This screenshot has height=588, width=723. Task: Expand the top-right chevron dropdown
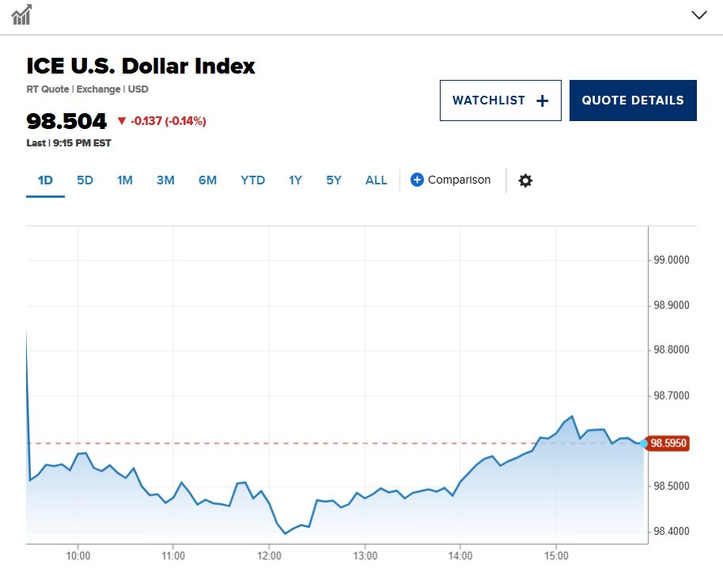[698, 15]
